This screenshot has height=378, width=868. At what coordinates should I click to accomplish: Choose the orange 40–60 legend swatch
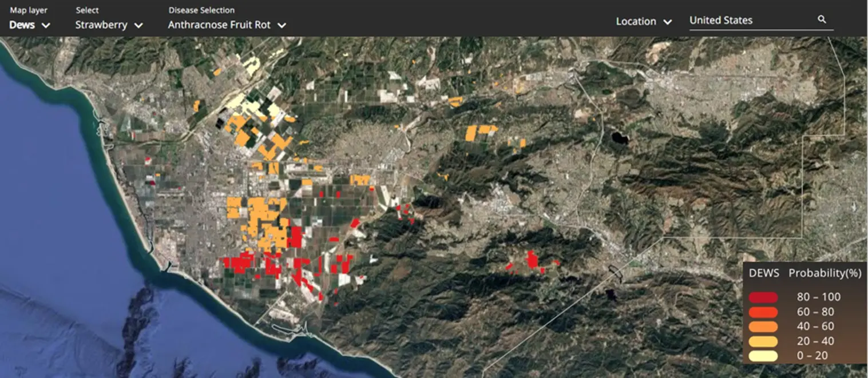pos(763,327)
